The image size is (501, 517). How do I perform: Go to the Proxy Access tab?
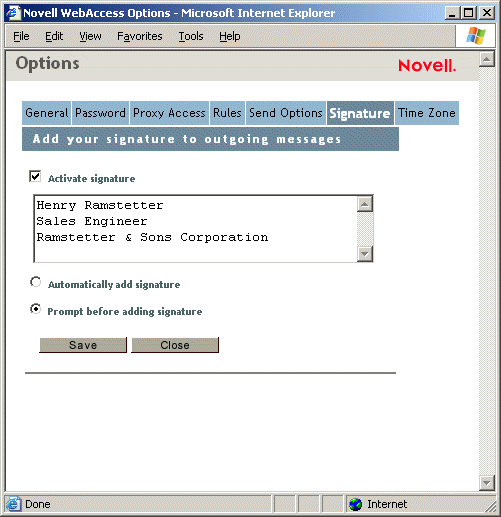169,113
